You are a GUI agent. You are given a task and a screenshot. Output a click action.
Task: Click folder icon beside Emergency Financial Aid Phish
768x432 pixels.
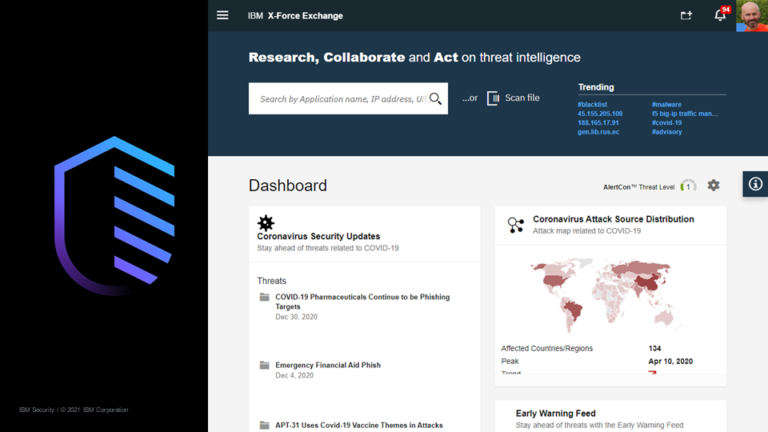pyautogui.click(x=264, y=365)
